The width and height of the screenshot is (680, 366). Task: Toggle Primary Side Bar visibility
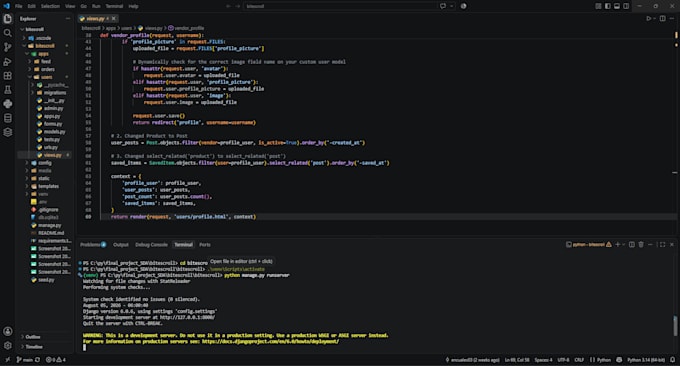608,6
